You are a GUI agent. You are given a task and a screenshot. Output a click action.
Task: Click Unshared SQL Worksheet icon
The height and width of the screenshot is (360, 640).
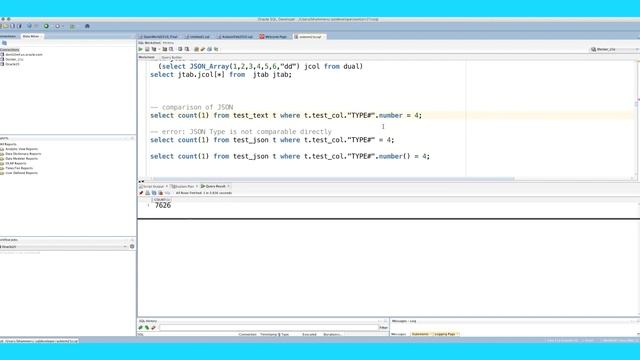click(x=196, y=49)
